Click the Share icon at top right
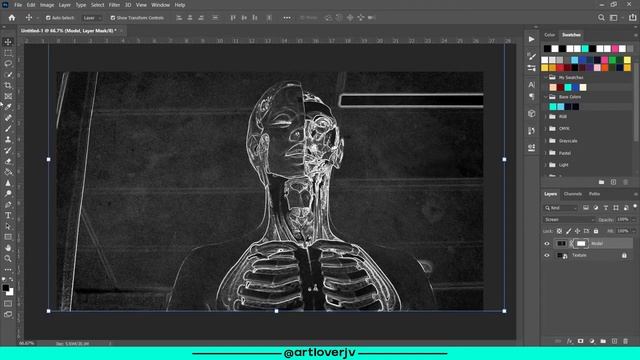Image resolution: width=640 pixels, height=360 pixels. (633, 18)
